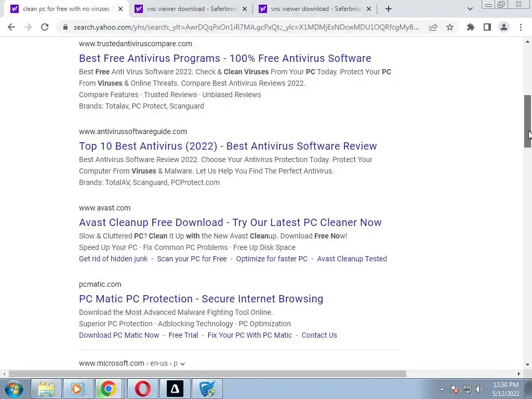The height and width of the screenshot is (399, 532).
Task: Click the www.trustedantiviruscompare.com URL text
Action: point(136,44)
